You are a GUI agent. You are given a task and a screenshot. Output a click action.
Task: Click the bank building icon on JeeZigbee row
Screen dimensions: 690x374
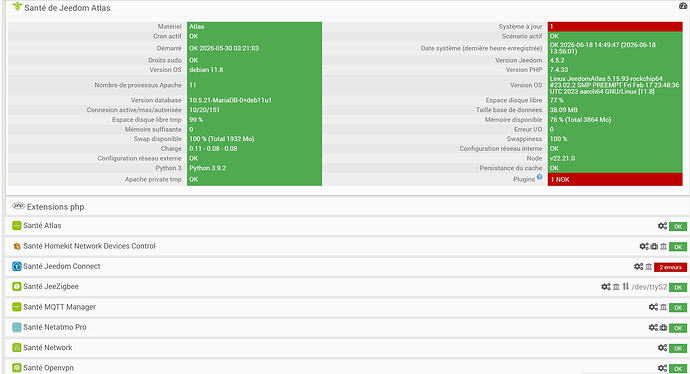616,287
